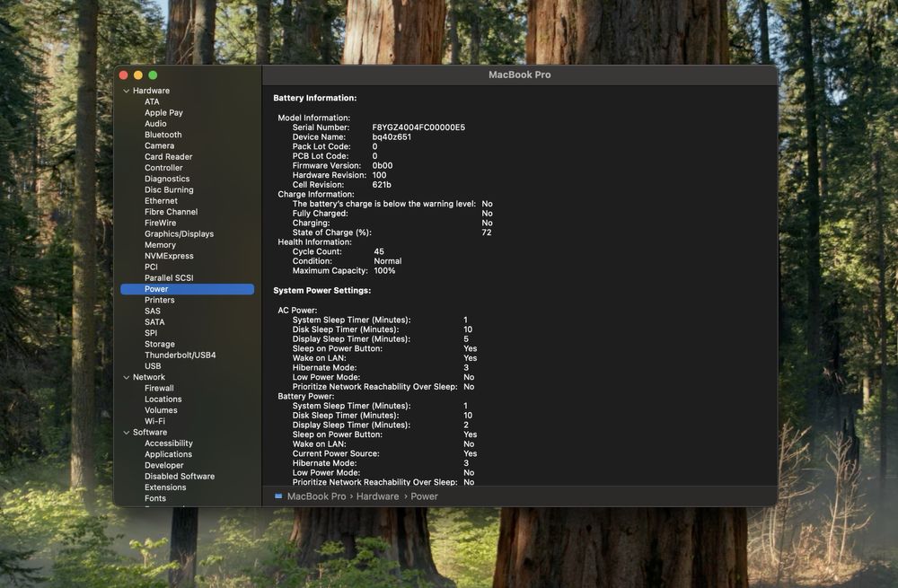898x588 pixels.
Task: Click the green zoom window button
Action: coord(153,75)
